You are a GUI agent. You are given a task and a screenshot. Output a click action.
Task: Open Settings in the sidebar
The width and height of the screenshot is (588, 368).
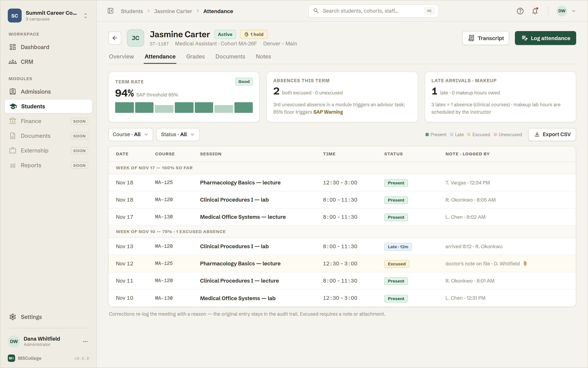(x=48, y=317)
